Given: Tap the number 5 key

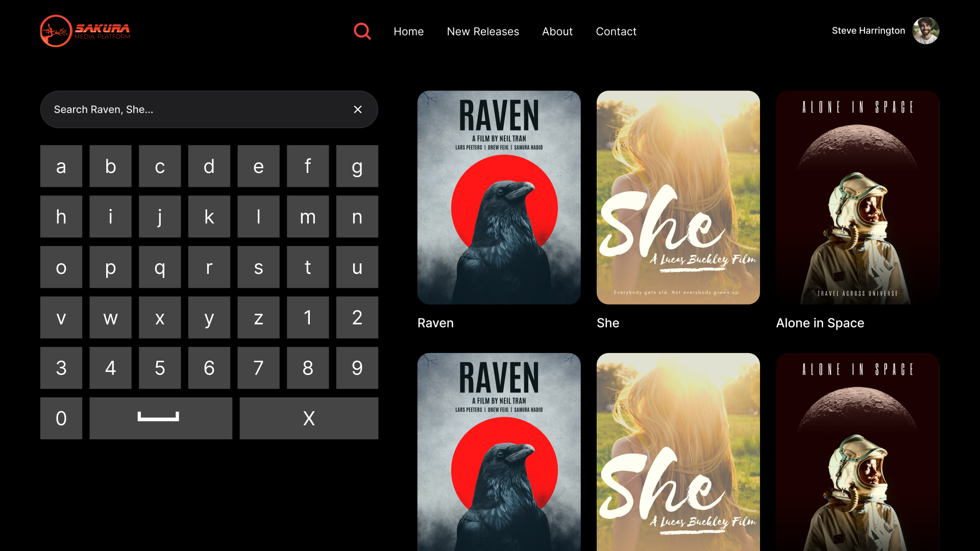Looking at the screenshot, I should coord(160,368).
